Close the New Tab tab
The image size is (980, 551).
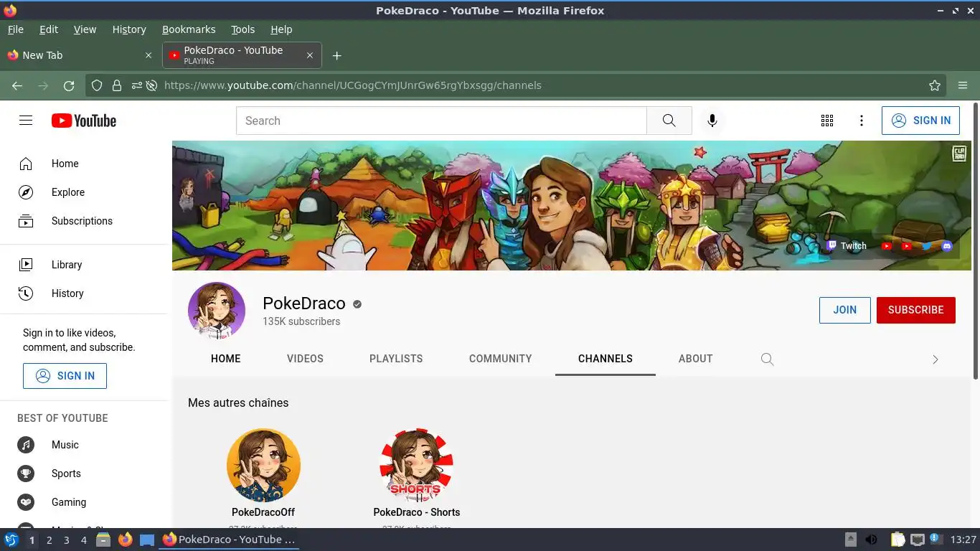click(x=149, y=55)
